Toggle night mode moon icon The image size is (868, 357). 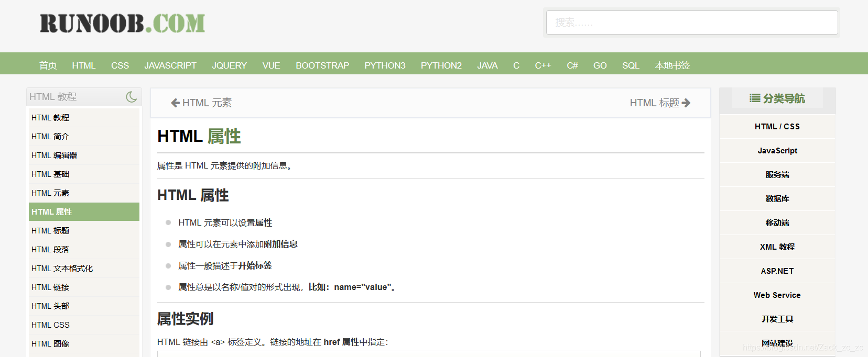pos(132,97)
